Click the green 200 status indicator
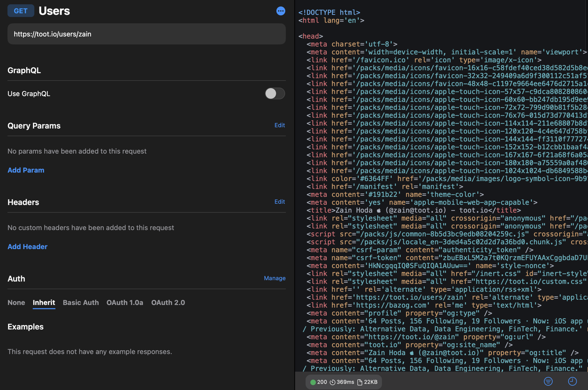588x390 pixels. [319, 382]
